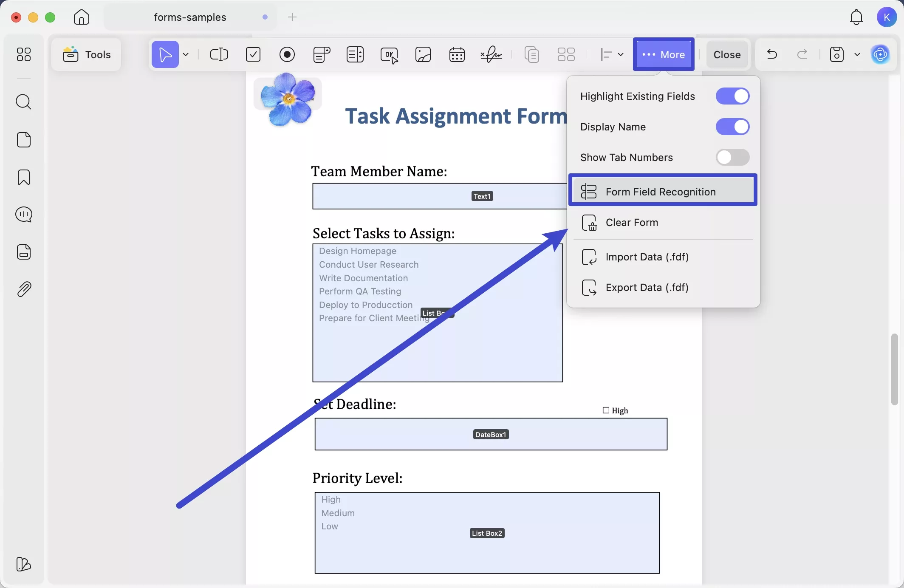Select the text field tool icon
Viewport: 904px width, 588px height.
pyautogui.click(x=219, y=54)
